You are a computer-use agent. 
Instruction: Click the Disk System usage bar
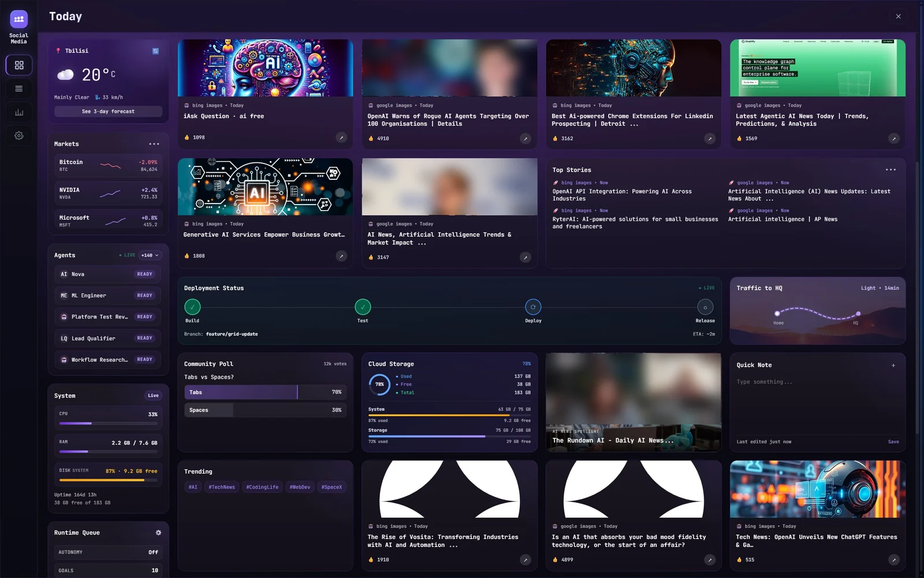click(x=108, y=480)
